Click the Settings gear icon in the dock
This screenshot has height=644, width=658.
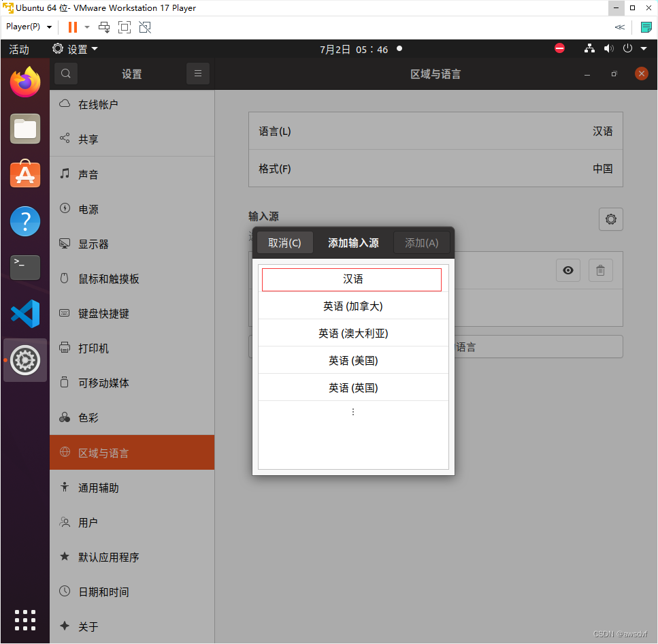click(25, 360)
